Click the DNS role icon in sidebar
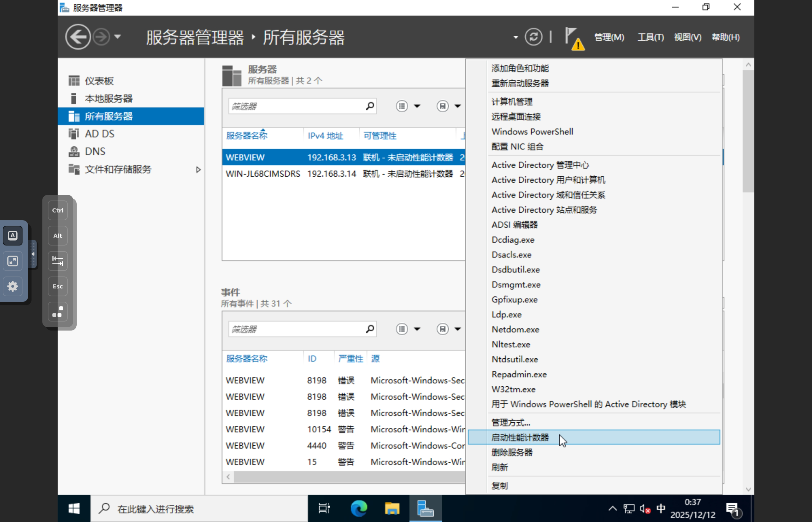812x522 pixels. click(74, 152)
